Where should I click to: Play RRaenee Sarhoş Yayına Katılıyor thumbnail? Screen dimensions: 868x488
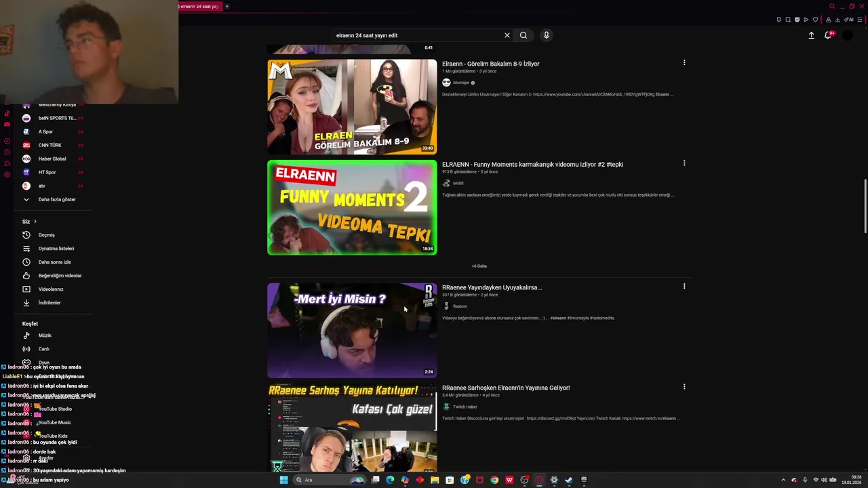point(352,428)
